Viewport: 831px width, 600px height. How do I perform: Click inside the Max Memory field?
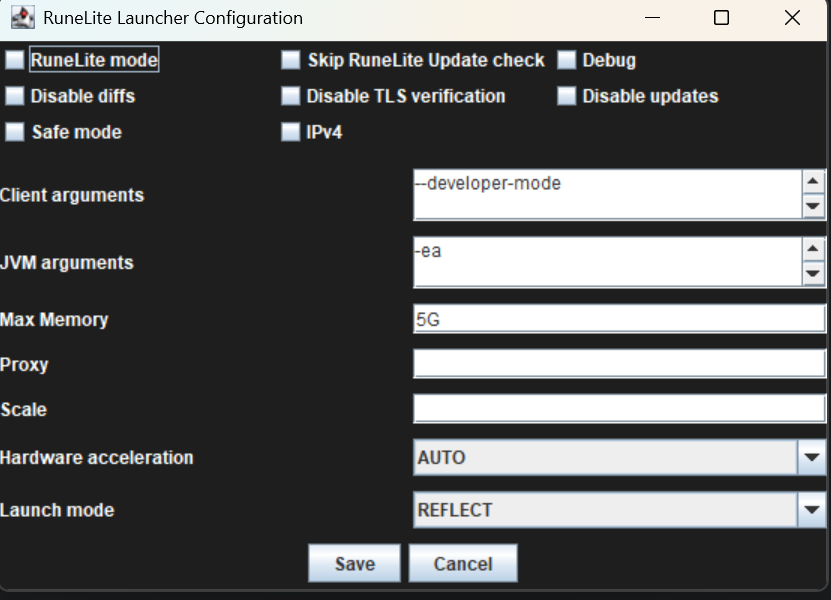[x=600, y=318]
